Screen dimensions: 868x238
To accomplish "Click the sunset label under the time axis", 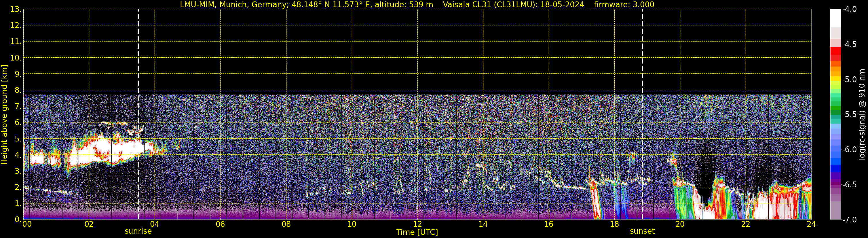I will point(642,231).
